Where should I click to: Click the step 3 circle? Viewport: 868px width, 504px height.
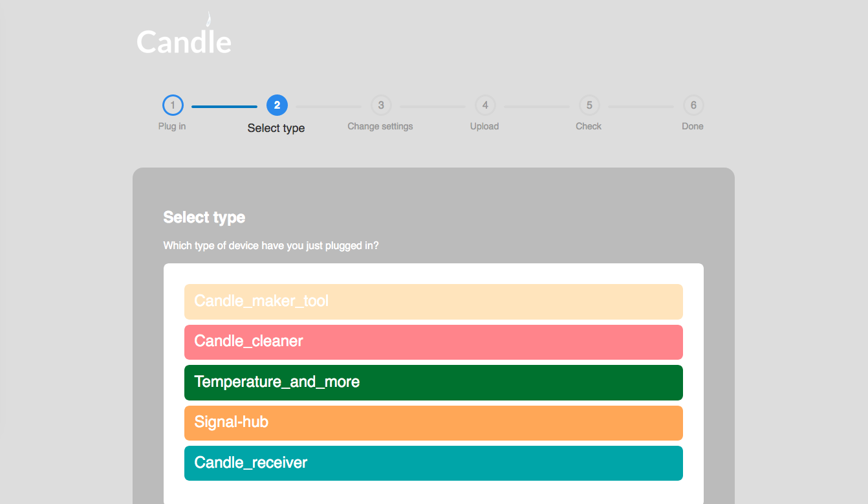[381, 105]
